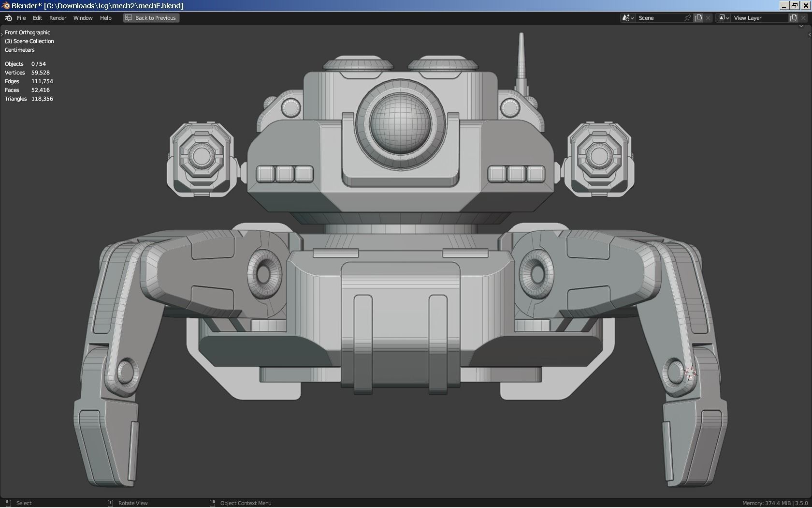The height and width of the screenshot is (508, 812).
Task: Click the '(3) Scene Collection' text
Action: pyautogui.click(x=29, y=41)
